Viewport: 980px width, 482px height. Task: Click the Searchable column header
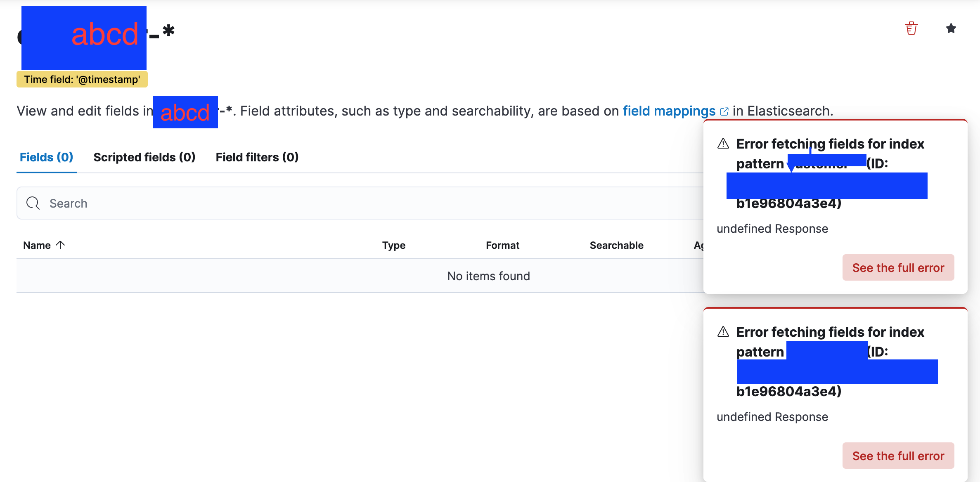pos(616,245)
